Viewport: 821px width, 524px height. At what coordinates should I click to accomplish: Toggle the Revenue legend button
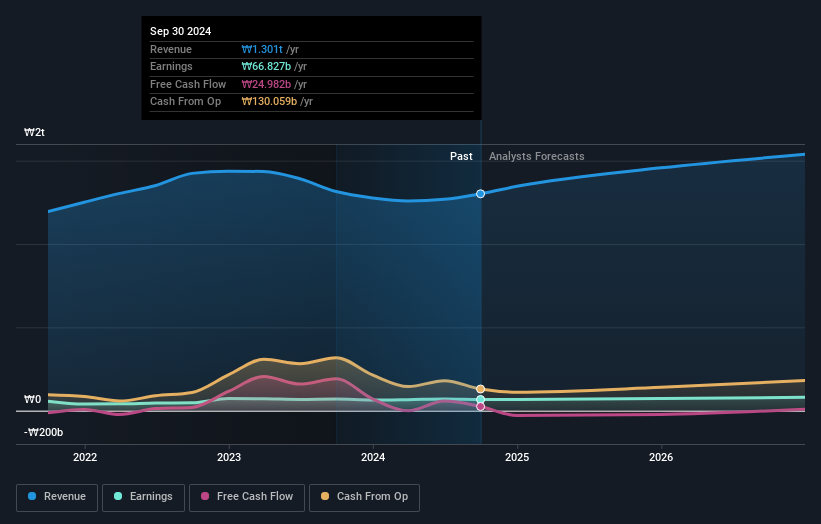(57, 497)
